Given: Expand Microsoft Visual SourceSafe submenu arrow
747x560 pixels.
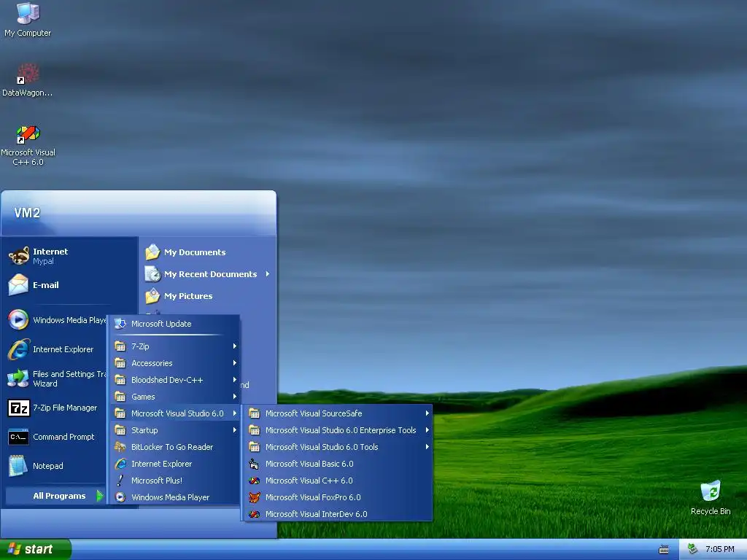Looking at the screenshot, I should (x=427, y=413).
